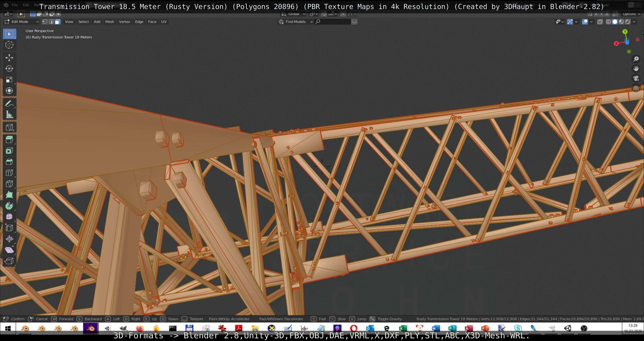Select the Move tool

[10, 58]
